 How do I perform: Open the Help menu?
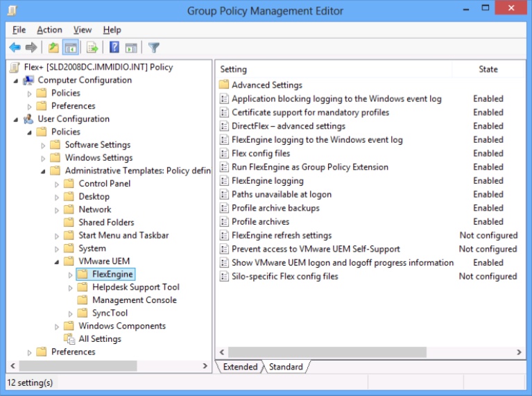tap(112, 30)
